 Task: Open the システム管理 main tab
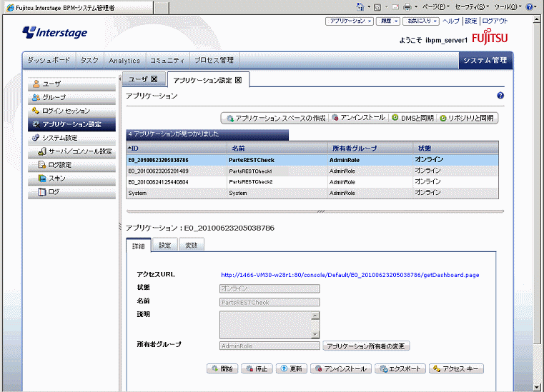pos(485,60)
